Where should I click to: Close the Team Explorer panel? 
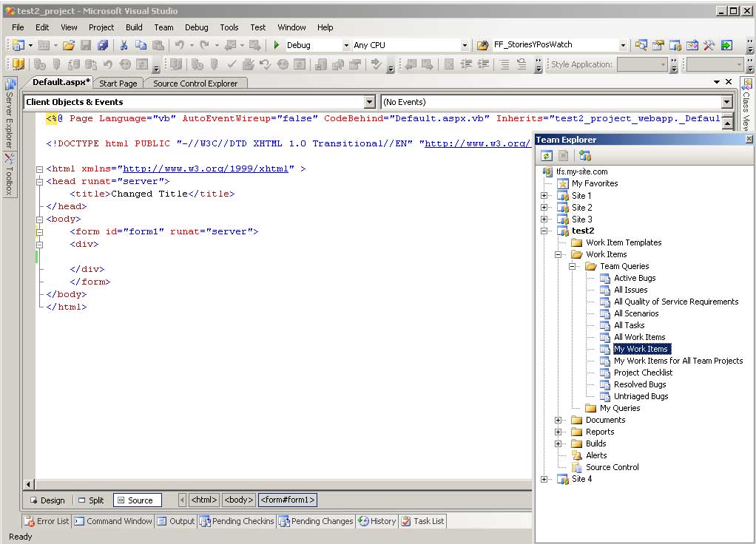(x=749, y=139)
